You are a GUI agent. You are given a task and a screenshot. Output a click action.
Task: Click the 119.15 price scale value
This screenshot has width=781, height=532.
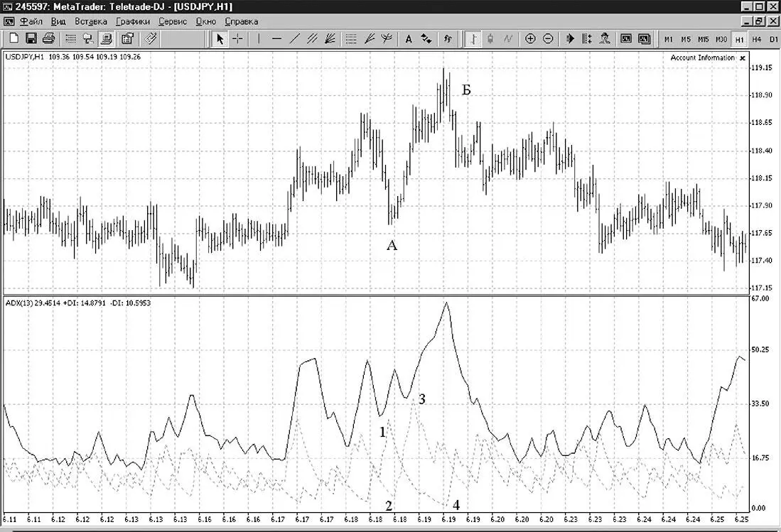click(762, 67)
